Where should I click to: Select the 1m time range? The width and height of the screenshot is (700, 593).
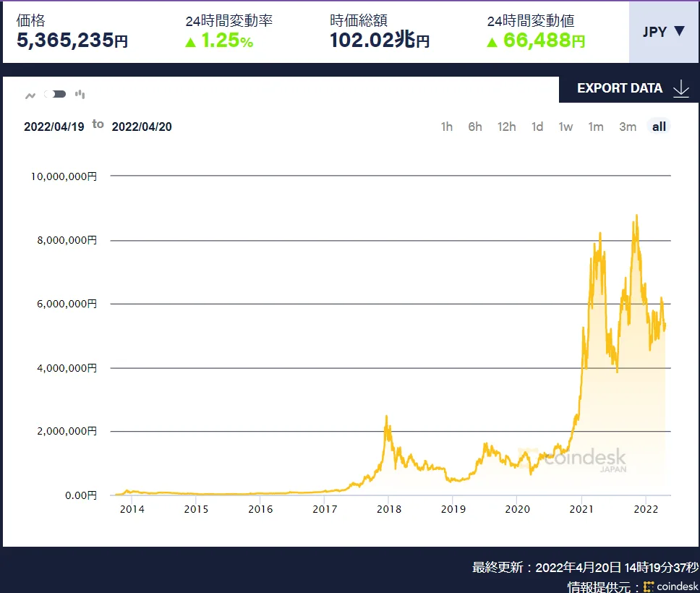point(596,127)
